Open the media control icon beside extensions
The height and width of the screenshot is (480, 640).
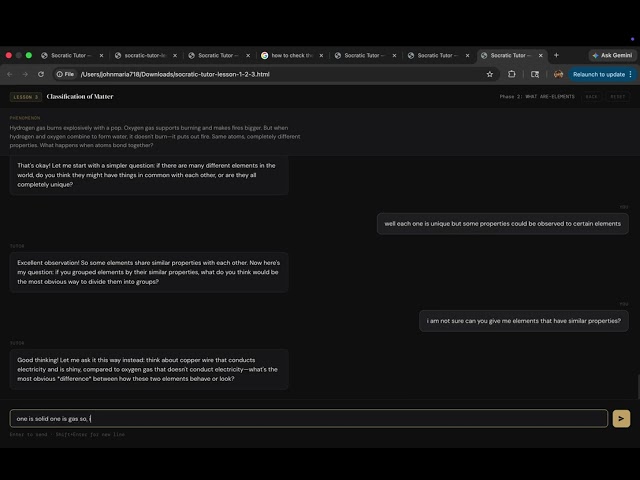(x=535, y=74)
